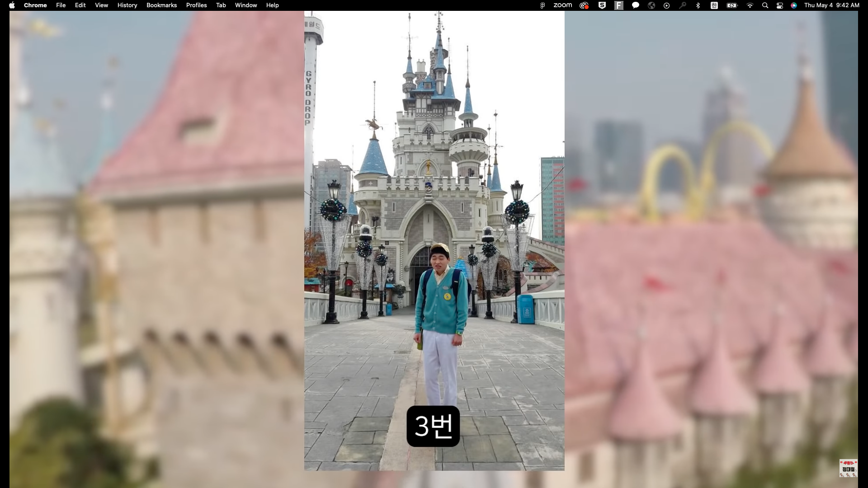
Task: Open the Edit menu
Action: [80, 5]
